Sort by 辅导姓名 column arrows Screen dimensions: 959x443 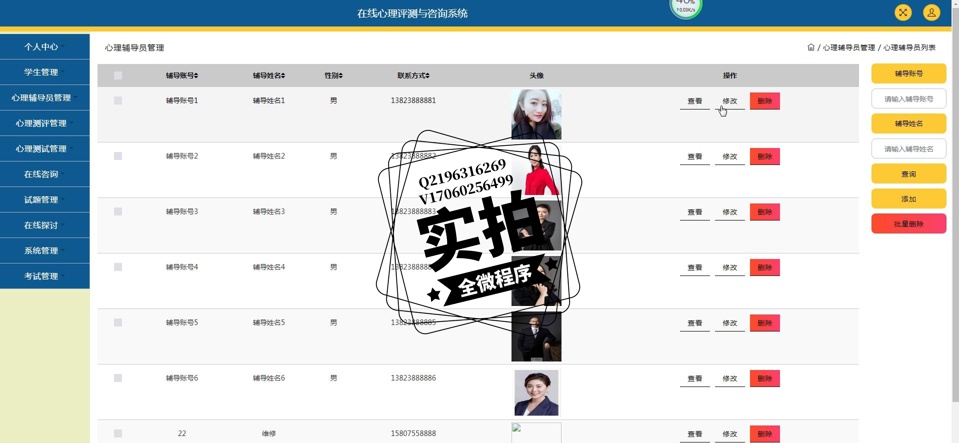(283, 76)
